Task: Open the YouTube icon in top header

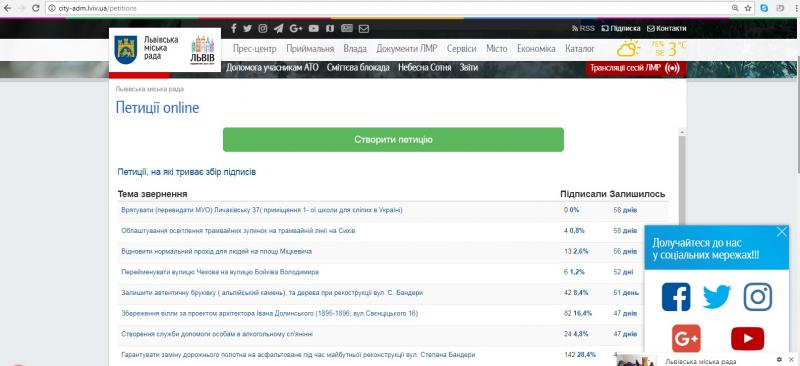Action: [314, 29]
